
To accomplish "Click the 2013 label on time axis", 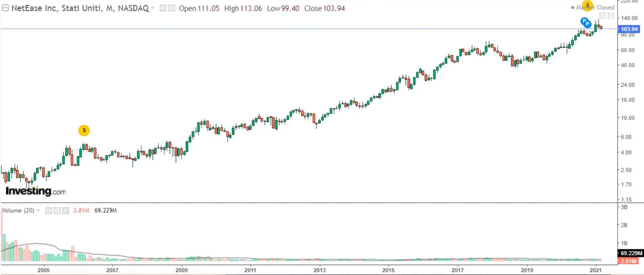I will 319,270.
